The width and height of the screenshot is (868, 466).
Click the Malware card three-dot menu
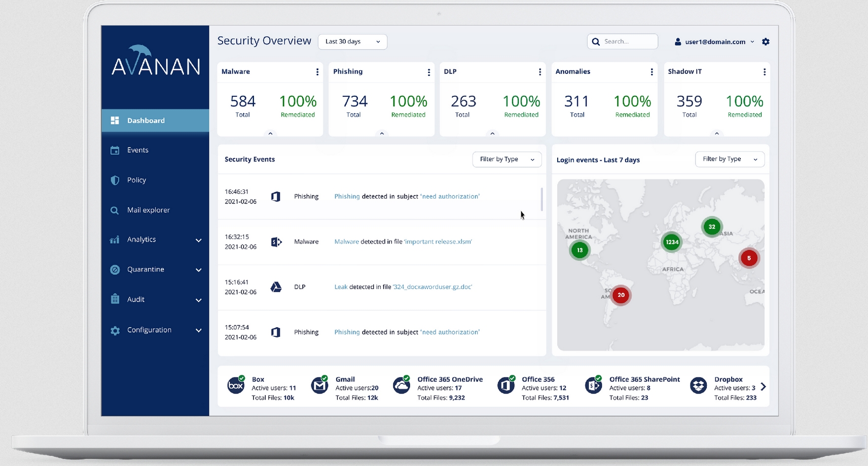tap(317, 72)
